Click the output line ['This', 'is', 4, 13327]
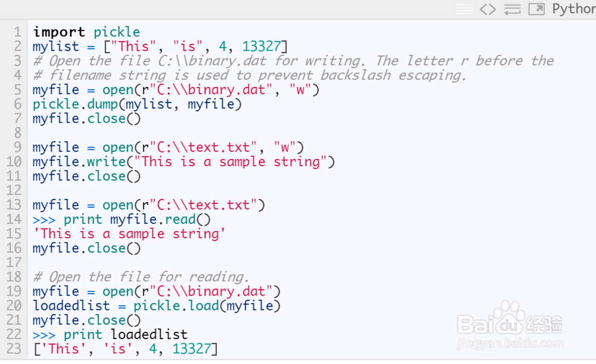 click(125, 349)
